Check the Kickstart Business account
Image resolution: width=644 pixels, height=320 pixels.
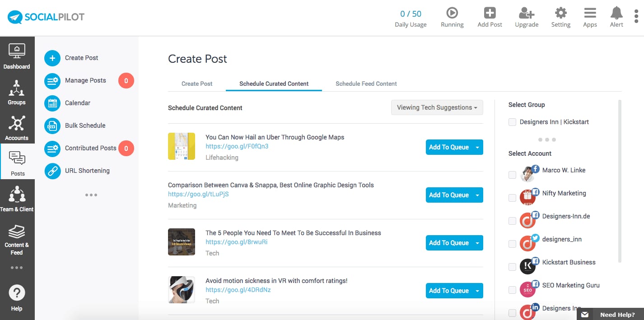click(x=512, y=267)
